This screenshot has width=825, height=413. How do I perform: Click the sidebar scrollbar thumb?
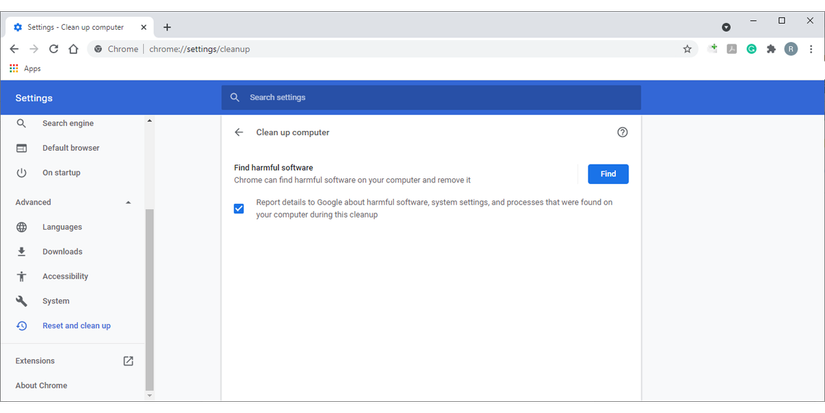pos(149,299)
